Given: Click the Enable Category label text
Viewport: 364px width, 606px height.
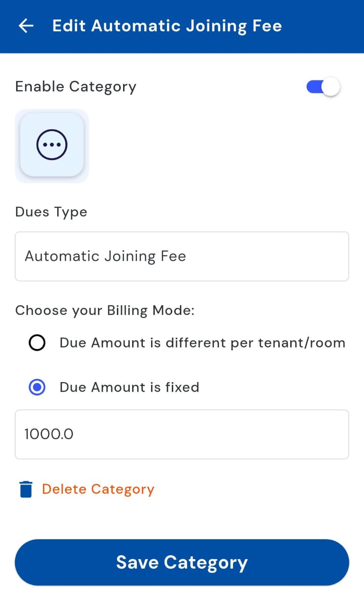Looking at the screenshot, I should [x=76, y=87].
